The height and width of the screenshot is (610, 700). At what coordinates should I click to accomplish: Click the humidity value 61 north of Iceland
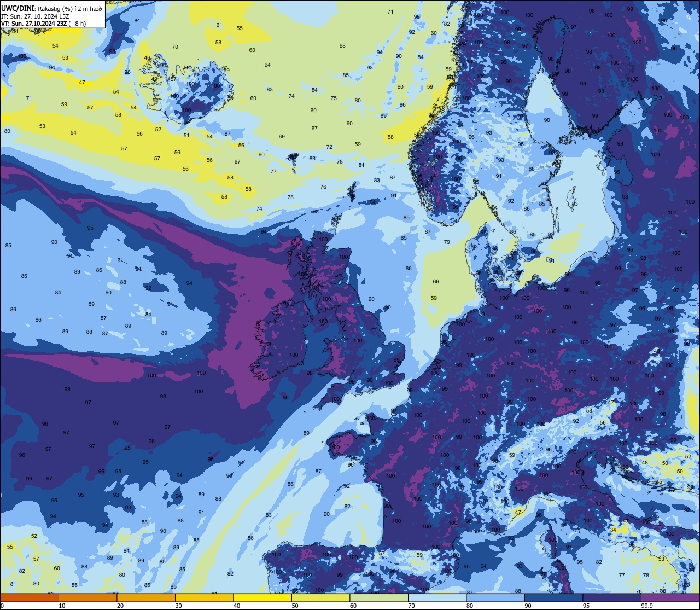coord(219,25)
